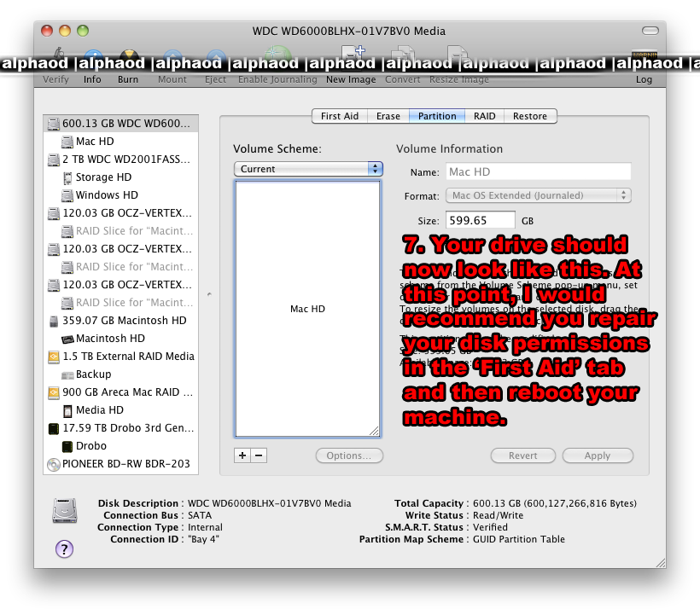Screen dimensions: 700x615
Task: Select the 359.07 GB Macintosh HD disk icon
Action: click(54, 321)
